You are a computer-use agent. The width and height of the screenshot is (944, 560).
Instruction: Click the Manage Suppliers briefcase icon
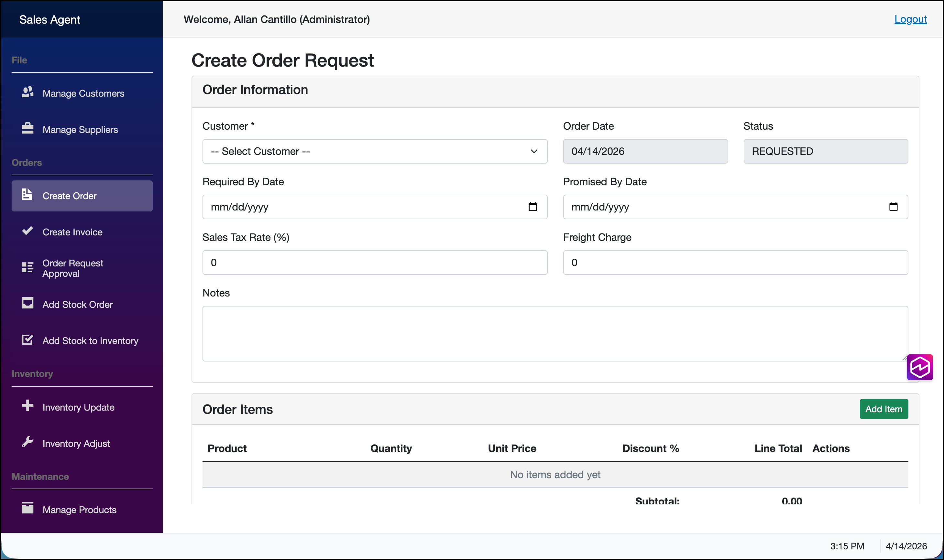click(x=27, y=128)
